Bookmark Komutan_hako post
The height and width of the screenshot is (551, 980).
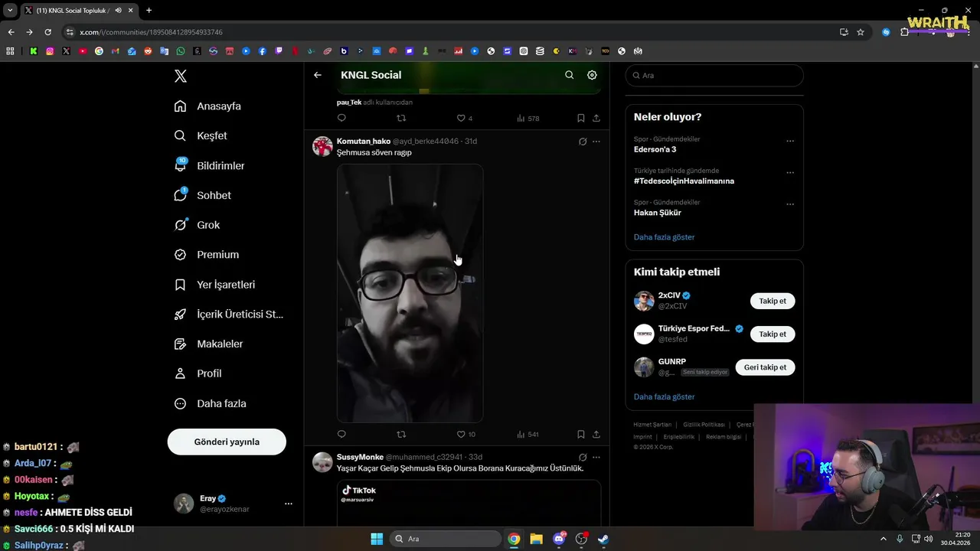point(580,434)
